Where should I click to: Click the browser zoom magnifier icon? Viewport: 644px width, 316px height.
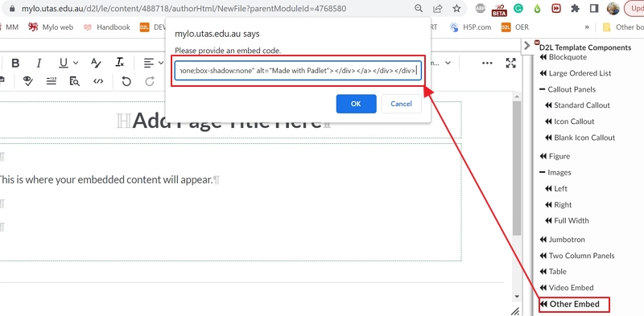(418, 8)
